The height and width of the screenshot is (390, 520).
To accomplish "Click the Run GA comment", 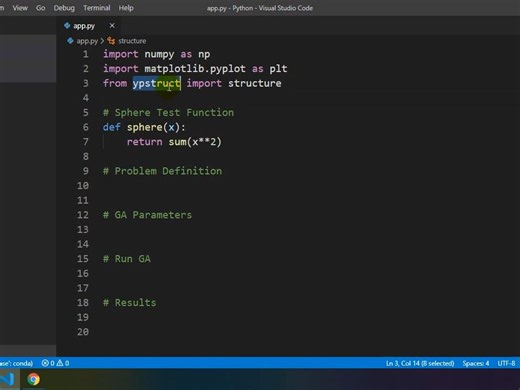I will [x=127, y=259].
